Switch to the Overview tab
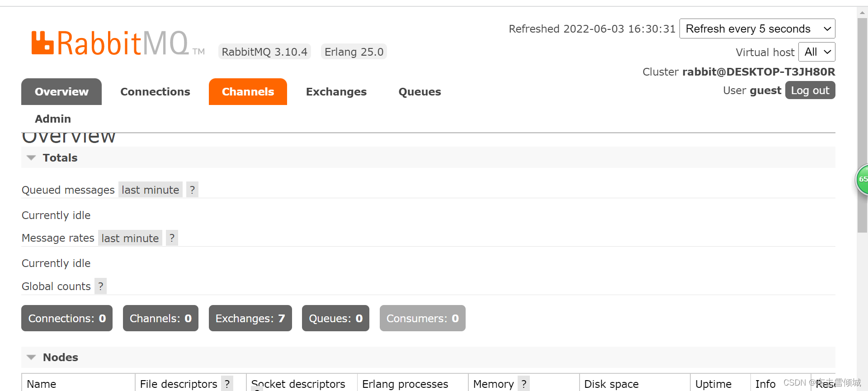Viewport: 868px width, 391px height. [x=61, y=91]
